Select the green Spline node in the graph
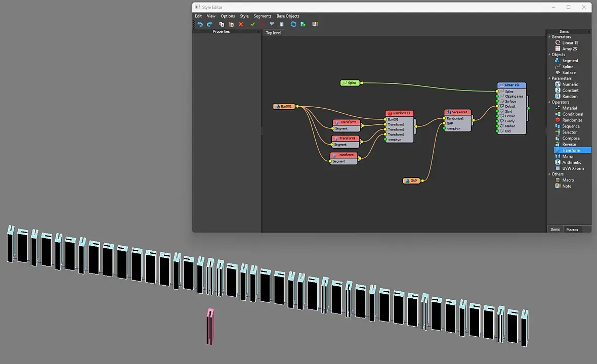This screenshot has height=364, width=597. 350,83
